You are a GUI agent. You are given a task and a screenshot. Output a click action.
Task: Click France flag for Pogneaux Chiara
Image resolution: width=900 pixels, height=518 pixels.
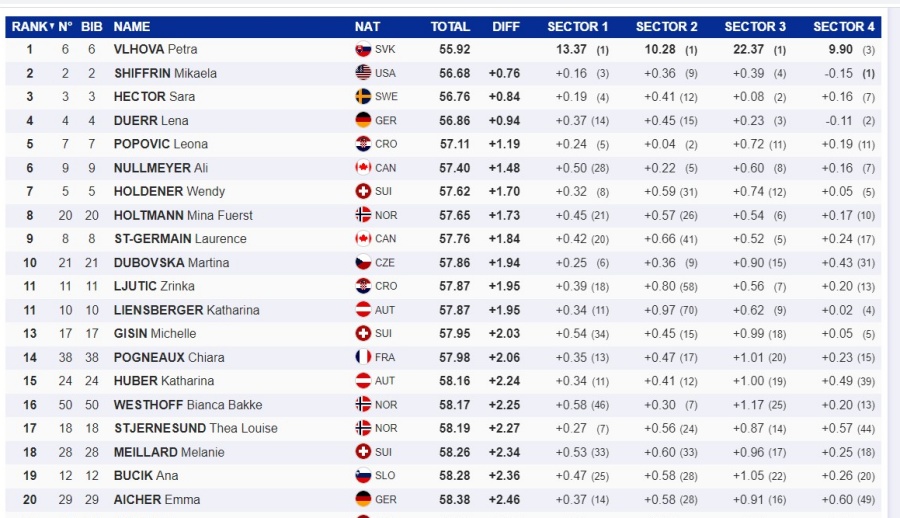(x=363, y=357)
